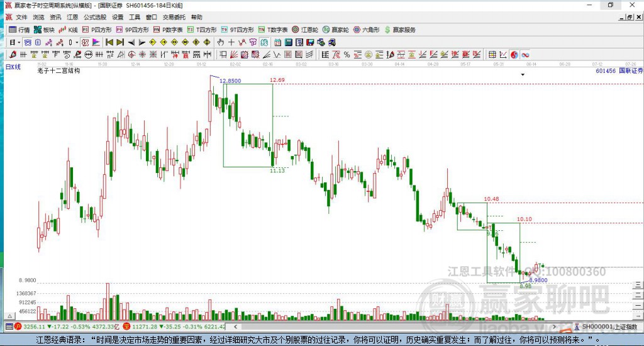Step chart right with black right arrow
Viewport: 644px width, 346px height.
(x=142, y=42)
